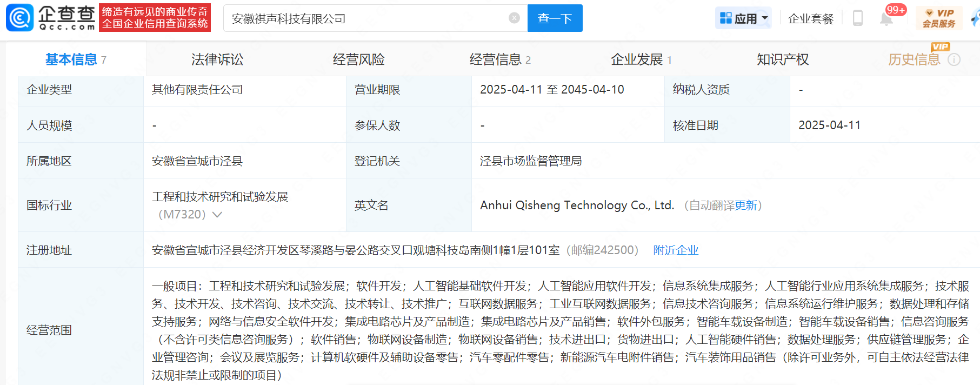The height and width of the screenshot is (385, 980).
Task: Open the mobile phone app icon
Action: point(857,18)
